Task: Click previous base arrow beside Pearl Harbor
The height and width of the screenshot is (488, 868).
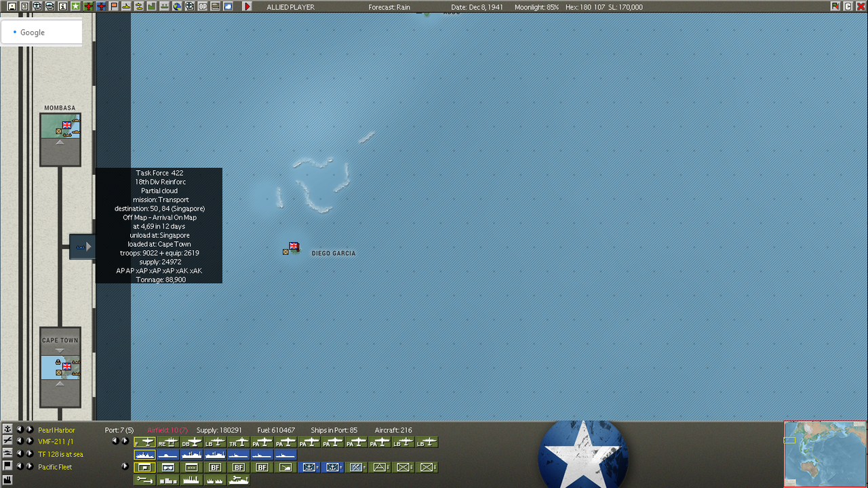Action: pyautogui.click(x=20, y=430)
